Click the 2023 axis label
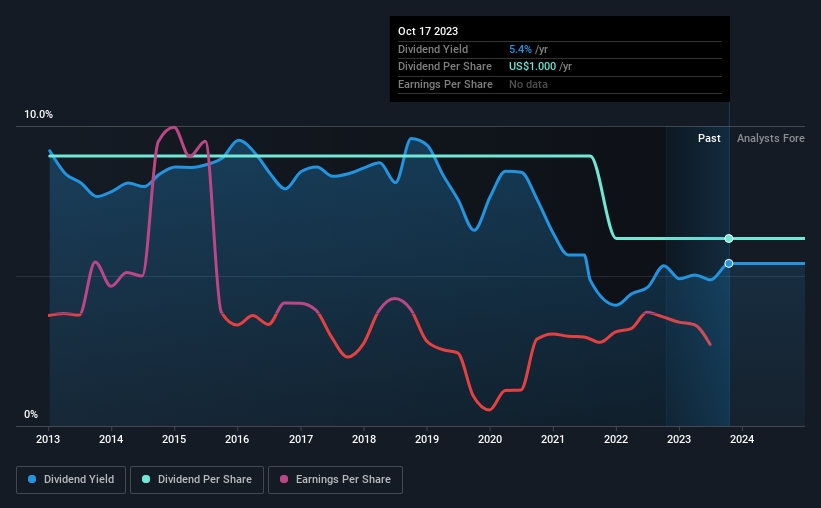 tap(679, 439)
